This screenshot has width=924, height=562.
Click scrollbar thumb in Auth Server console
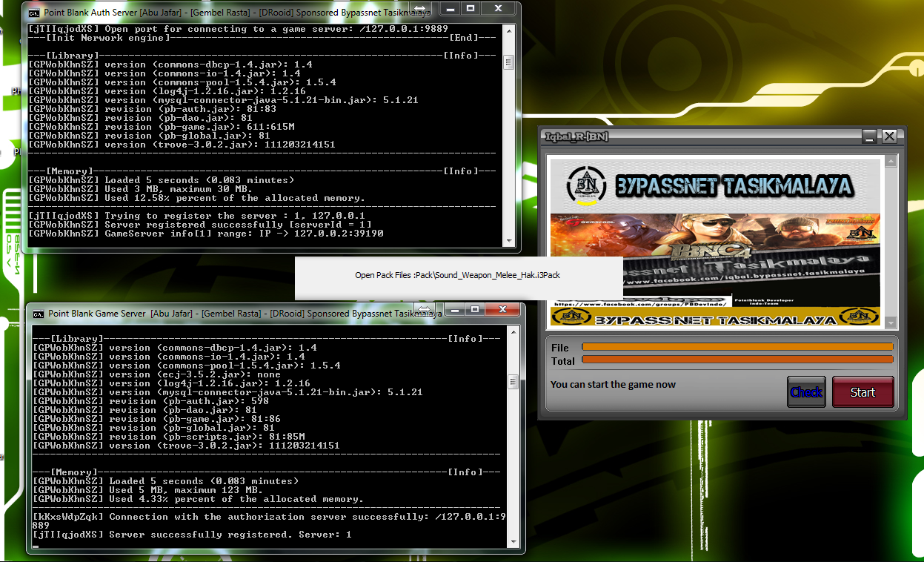coord(508,62)
